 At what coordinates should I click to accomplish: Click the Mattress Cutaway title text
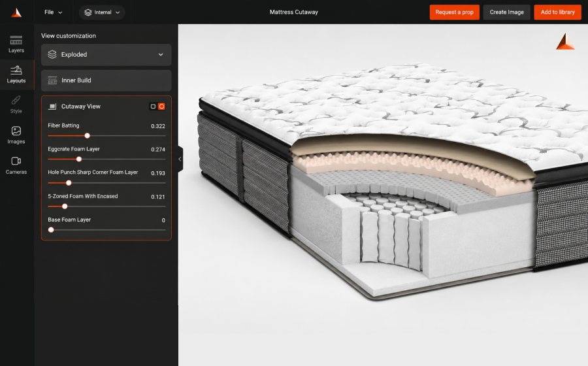click(x=293, y=12)
